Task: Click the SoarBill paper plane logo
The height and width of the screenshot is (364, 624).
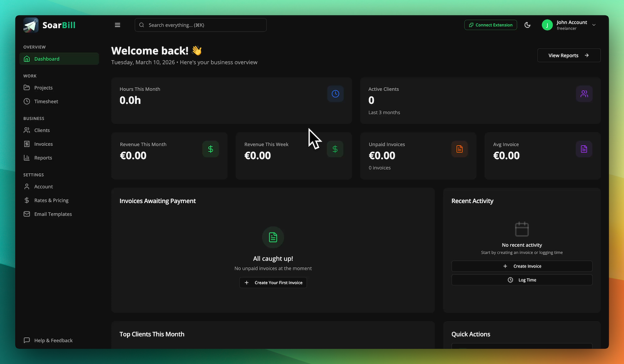Action: click(x=30, y=25)
